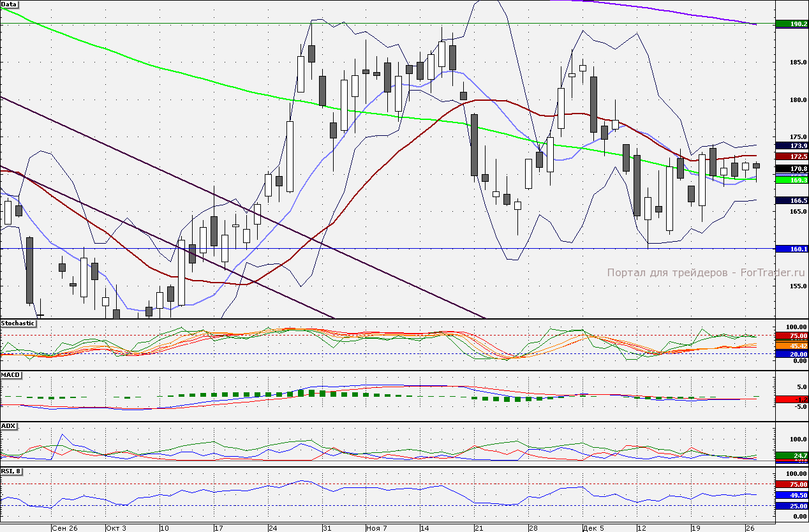Select the Ноя 7 date axis label
Viewport: 809px width, 532px height.
pyautogui.click(x=377, y=528)
